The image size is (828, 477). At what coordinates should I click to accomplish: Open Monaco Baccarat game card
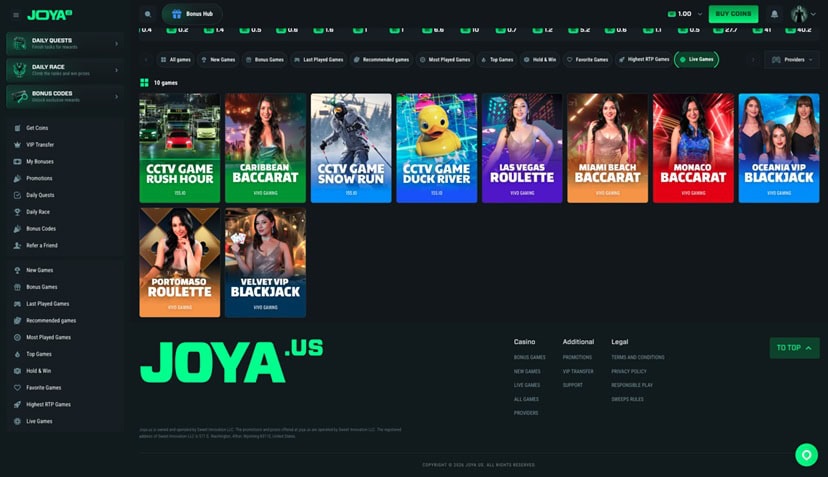point(693,148)
